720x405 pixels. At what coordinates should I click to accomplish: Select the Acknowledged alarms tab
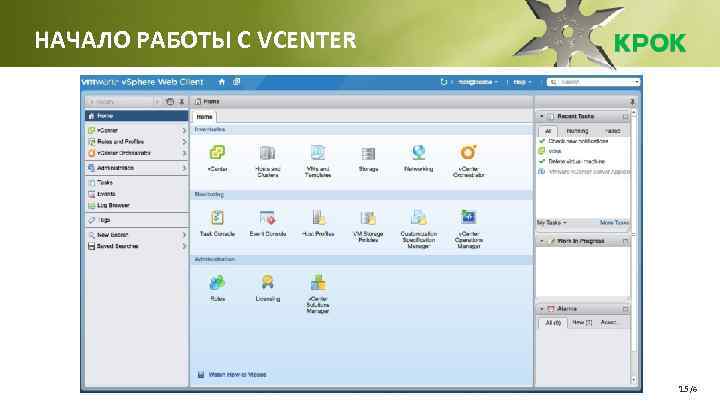(x=609, y=323)
